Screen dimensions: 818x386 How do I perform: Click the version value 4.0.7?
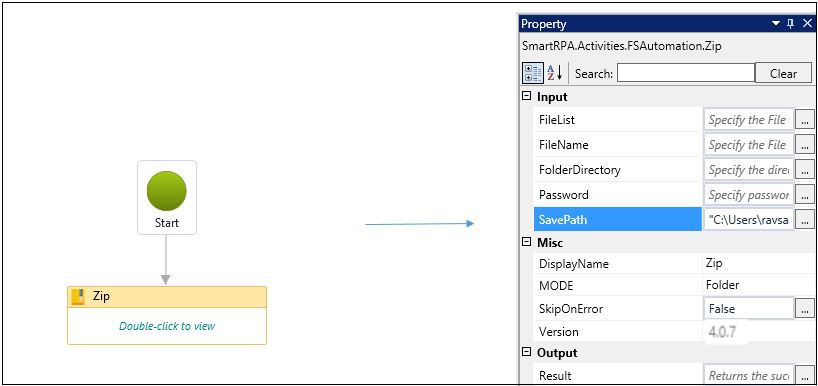(x=722, y=331)
